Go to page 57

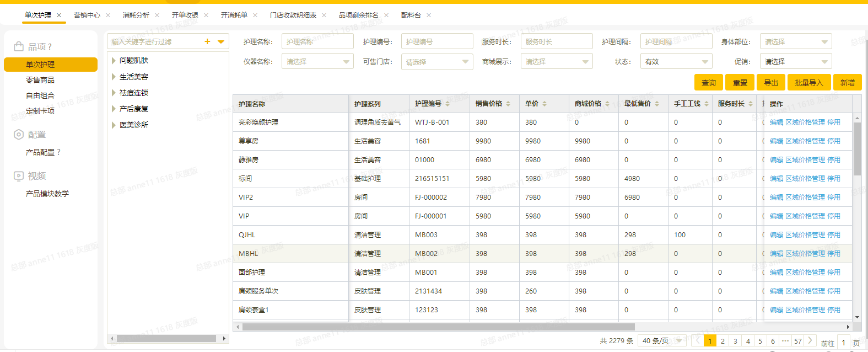pos(797,340)
